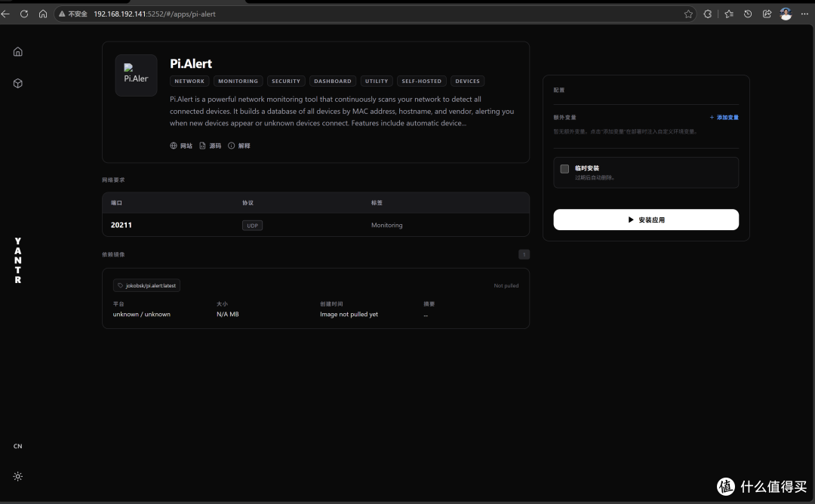
Task: Click the port number 20211
Action: coord(121,225)
